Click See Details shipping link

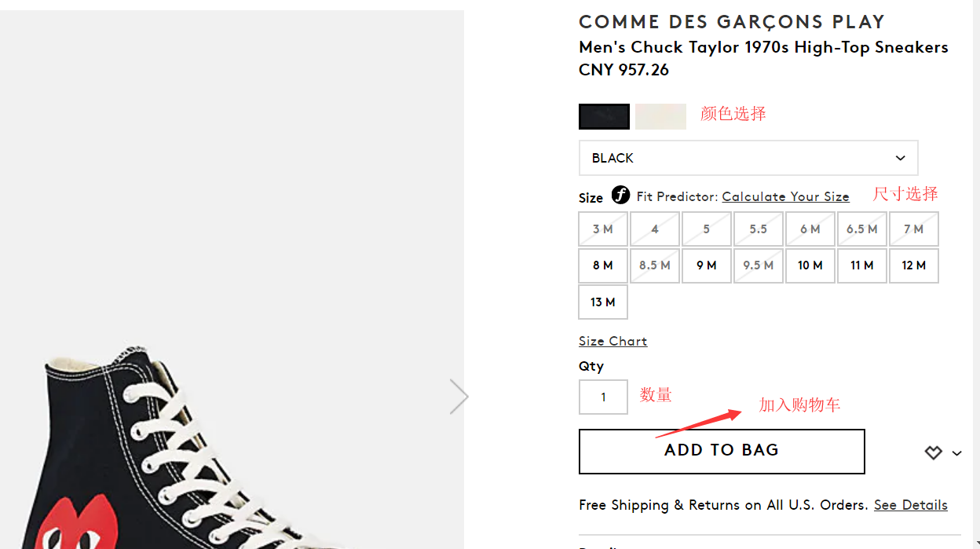pyautogui.click(x=910, y=505)
